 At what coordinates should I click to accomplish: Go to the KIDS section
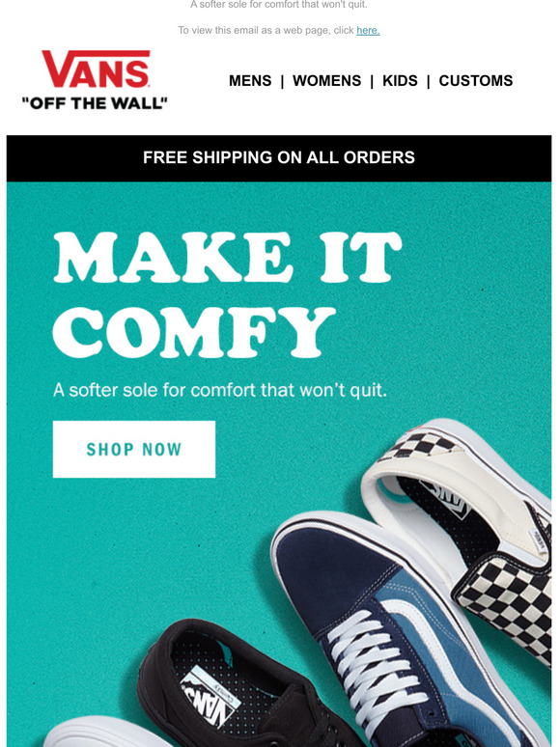tap(400, 80)
